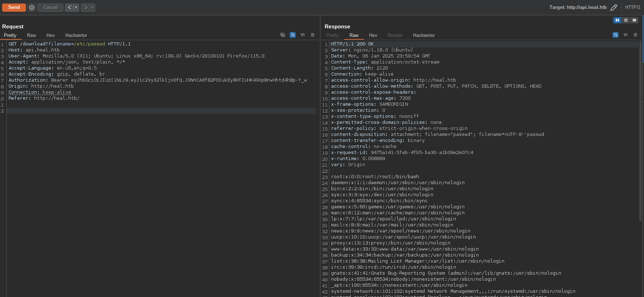Toggle word wrap in the Response viewer

616,35
